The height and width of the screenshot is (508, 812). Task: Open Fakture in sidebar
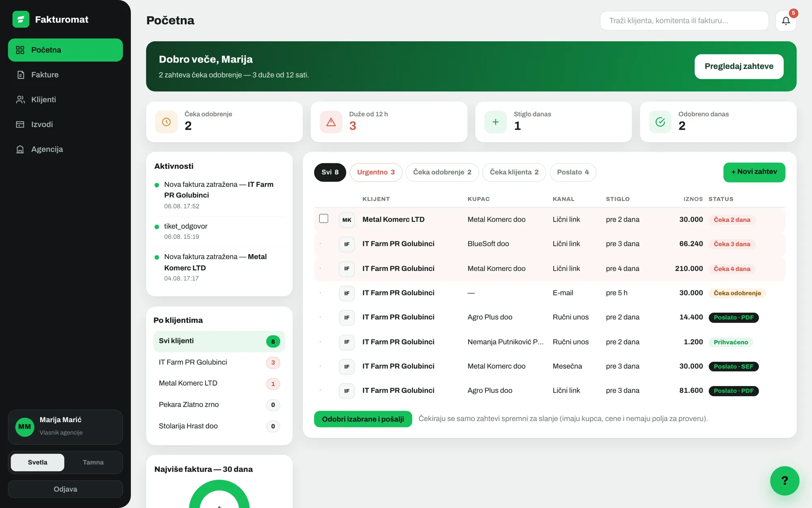pos(65,75)
